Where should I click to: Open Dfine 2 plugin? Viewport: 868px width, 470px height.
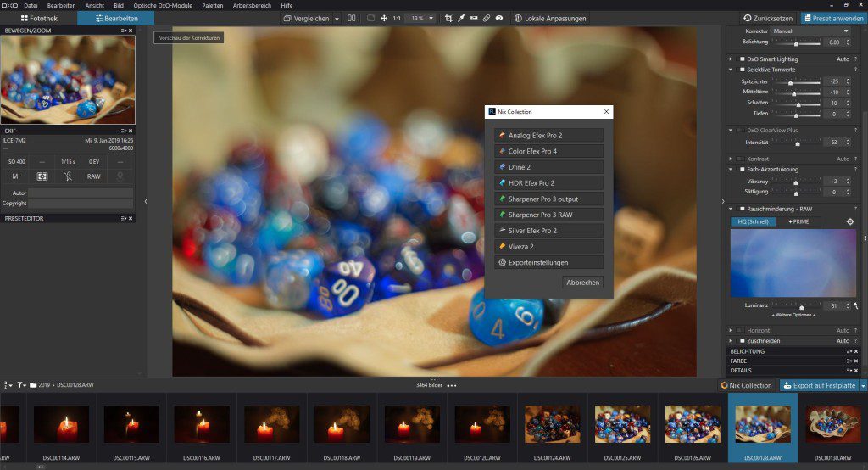[548, 167]
